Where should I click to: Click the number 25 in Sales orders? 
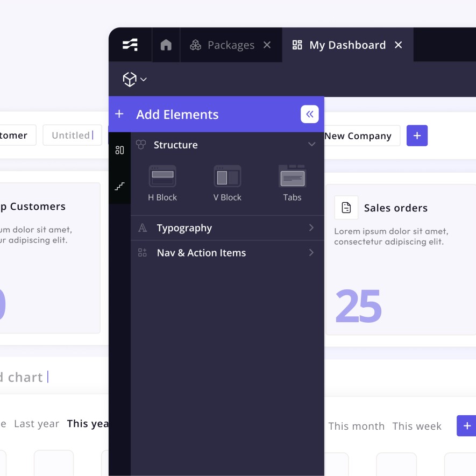point(358,306)
